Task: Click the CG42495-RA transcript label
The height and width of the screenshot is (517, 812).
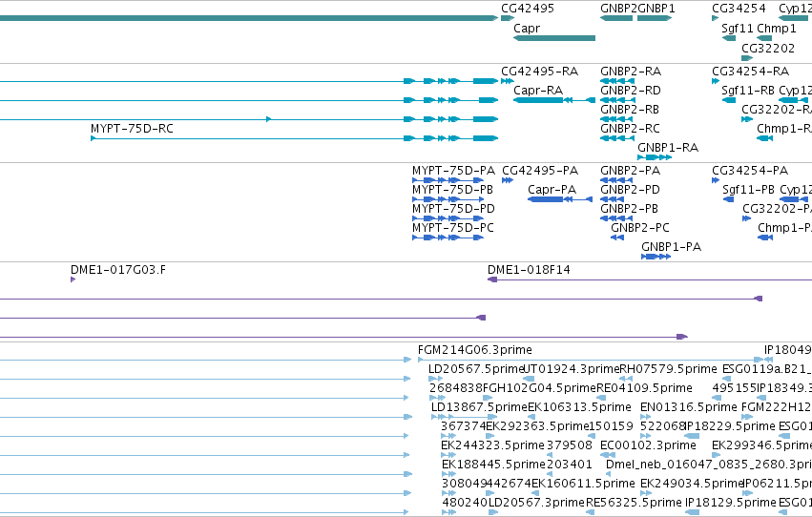Action: [540, 71]
